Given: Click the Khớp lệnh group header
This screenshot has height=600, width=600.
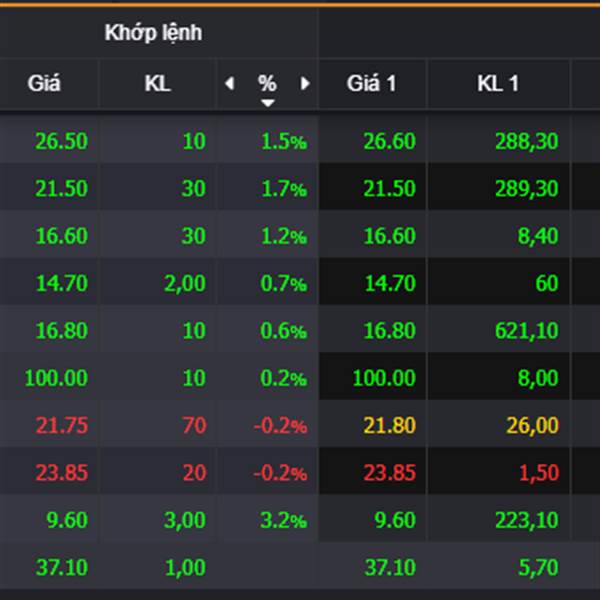Looking at the screenshot, I should coord(153,33).
